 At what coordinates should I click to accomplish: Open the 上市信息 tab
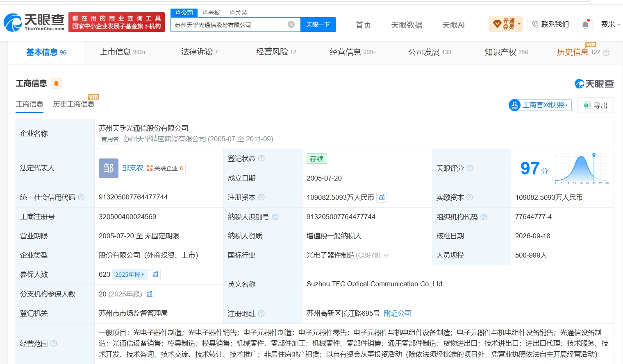(x=123, y=52)
